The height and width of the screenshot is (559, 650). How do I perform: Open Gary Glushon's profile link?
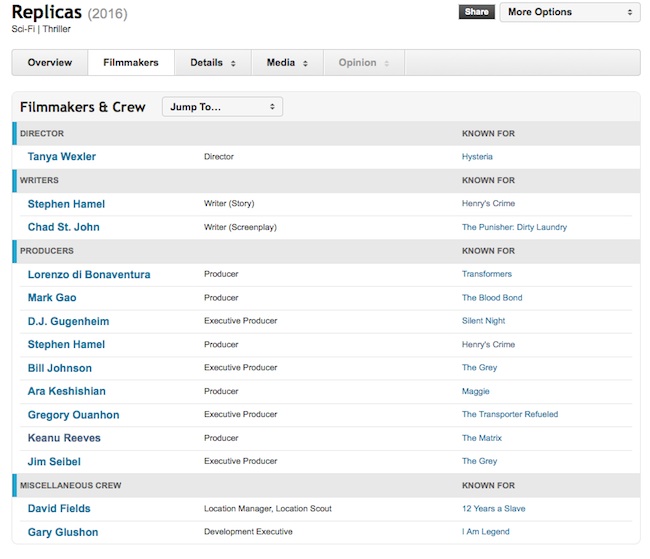point(63,532)
